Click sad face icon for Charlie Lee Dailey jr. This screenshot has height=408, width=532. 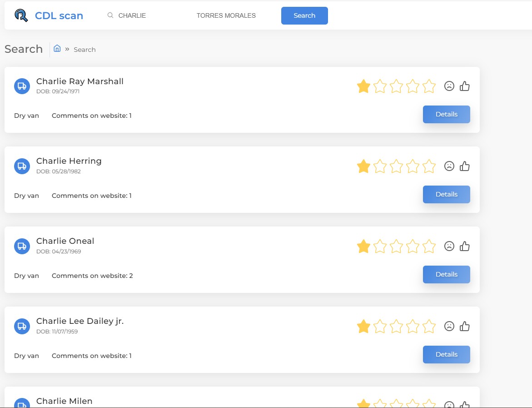tap(449, 326)
